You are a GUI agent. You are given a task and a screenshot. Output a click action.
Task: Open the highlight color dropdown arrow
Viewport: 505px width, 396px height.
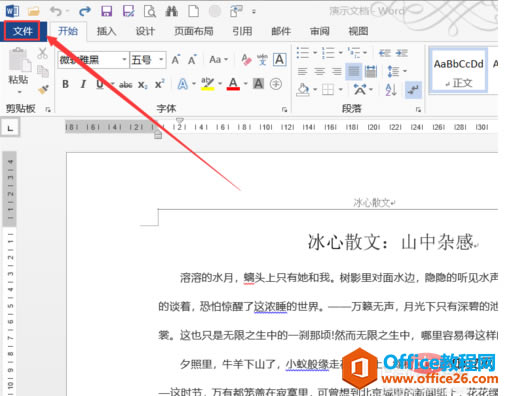click(x=220, y=83)
